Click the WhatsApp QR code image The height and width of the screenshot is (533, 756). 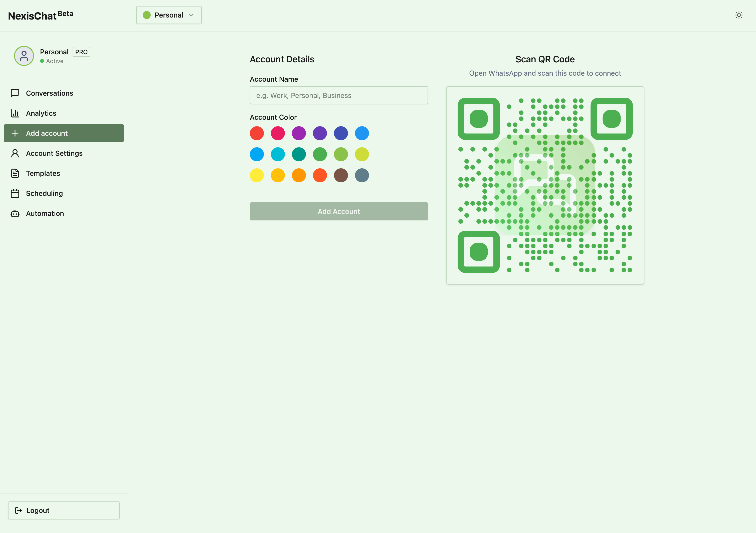click(545, 185)
